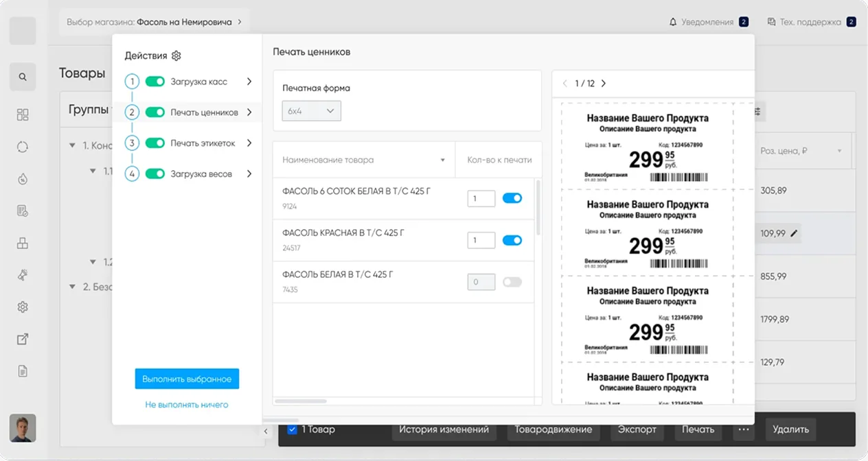Screen dimensions: 868x461
Task: Open the flame icon section in sidebar
Action: [x=23, y=179]
